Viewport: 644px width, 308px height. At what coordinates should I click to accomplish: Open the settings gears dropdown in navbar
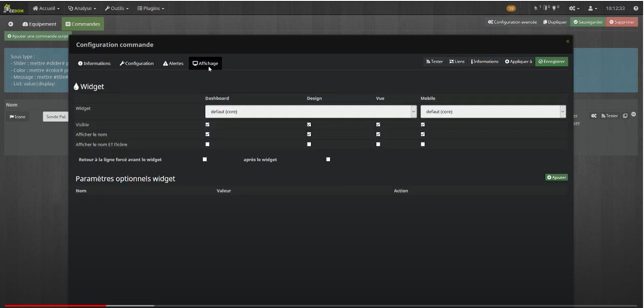coord(574,9)
